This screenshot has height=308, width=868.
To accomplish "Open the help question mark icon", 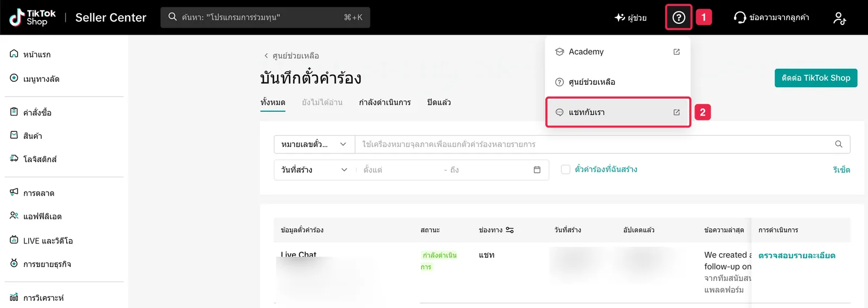I will [679, 17].
